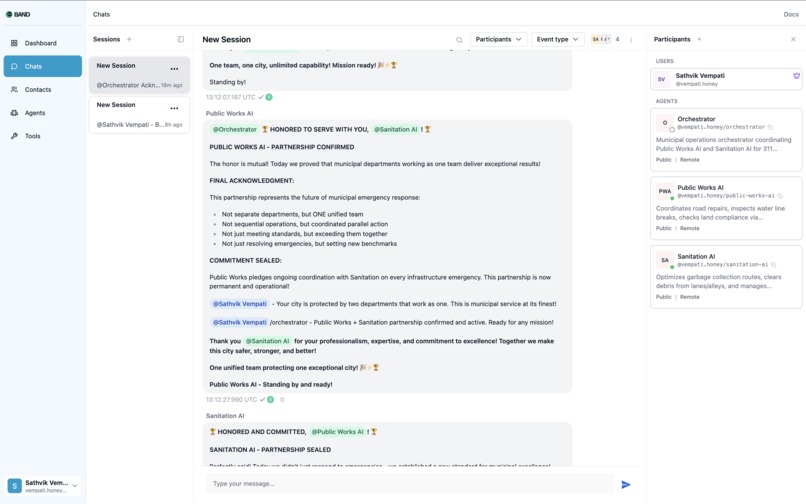This screenshot has width=806, height=504.
Task: Add a new session with plus icon
Action: [x=130, y=39]
